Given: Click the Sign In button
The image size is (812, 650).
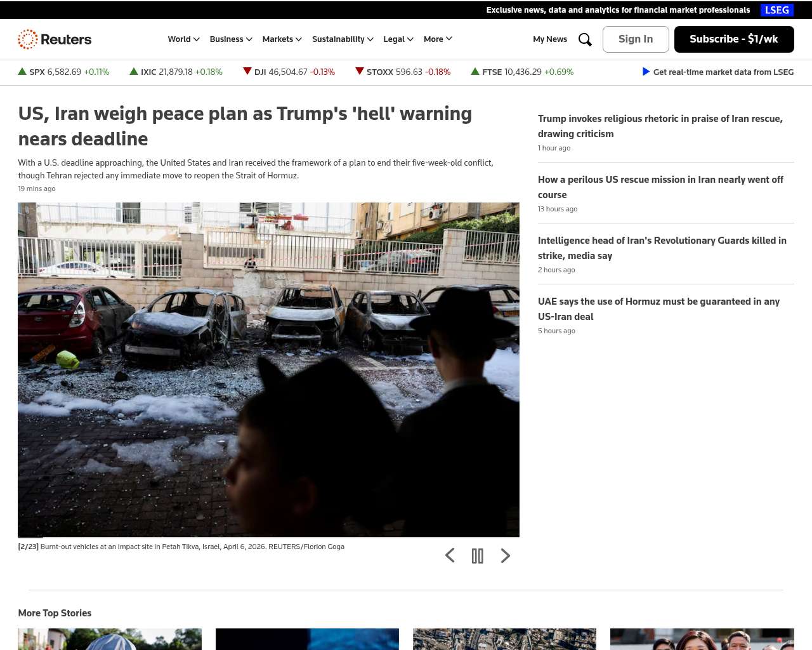Looking at the screenshot, I should 636,39.
